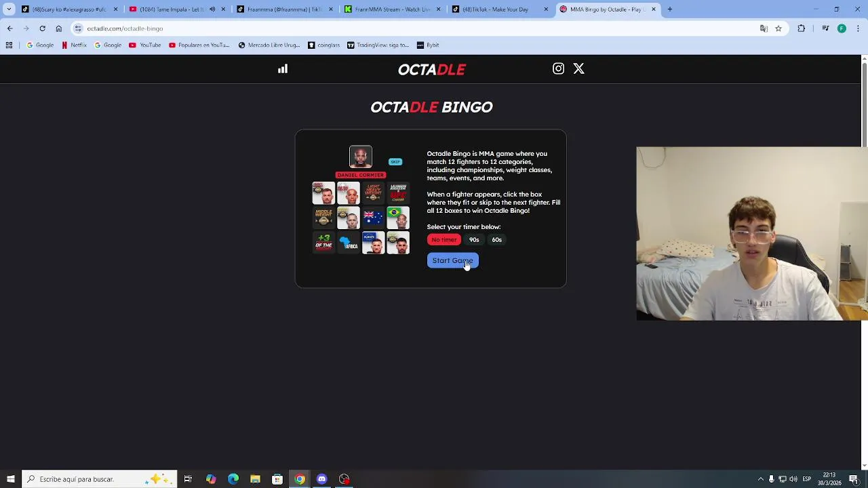Bookmark this page with the star icon
The image size is (868, 488).
pyautogui.click(x=778, y=28)
